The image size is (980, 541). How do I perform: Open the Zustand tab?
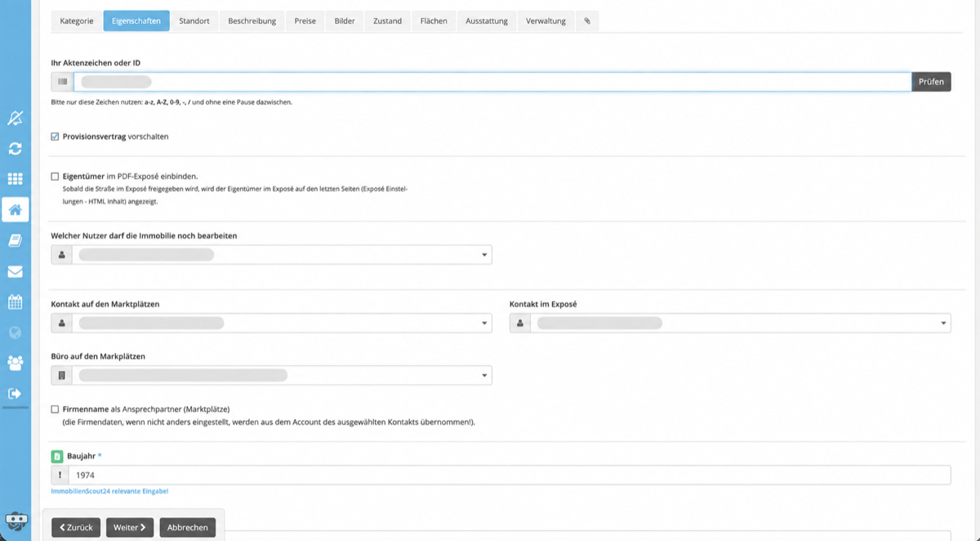pyautogui.click(x=387, y=21)
